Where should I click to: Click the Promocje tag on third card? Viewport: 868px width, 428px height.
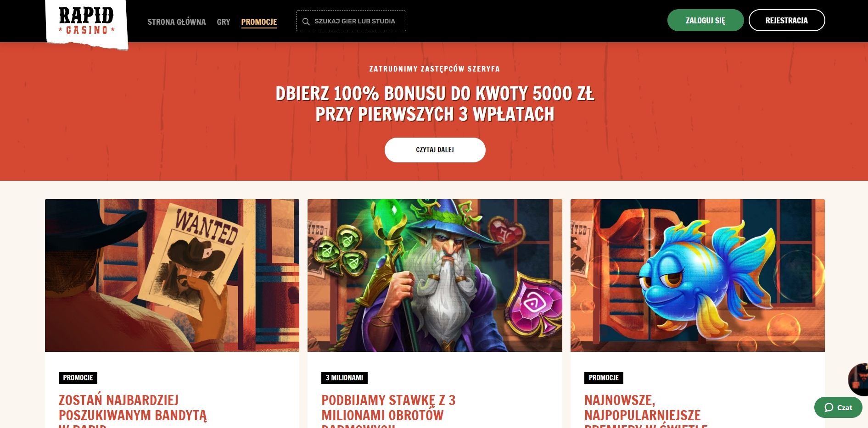pos(604,378)
